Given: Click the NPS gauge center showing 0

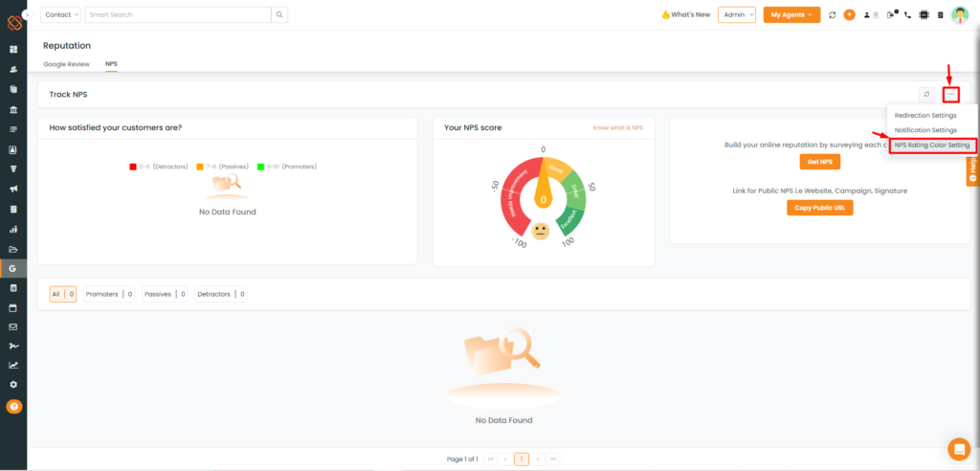Looking at the screenshot, I should [544, 200].
